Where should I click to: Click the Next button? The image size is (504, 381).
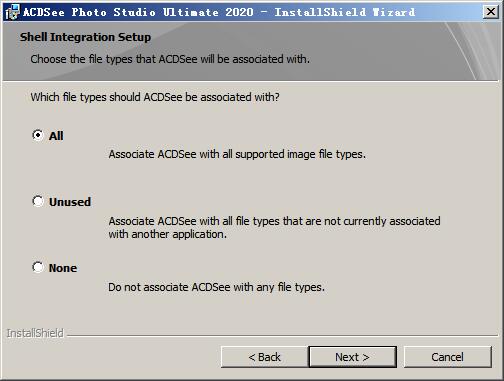pos(352,357)
